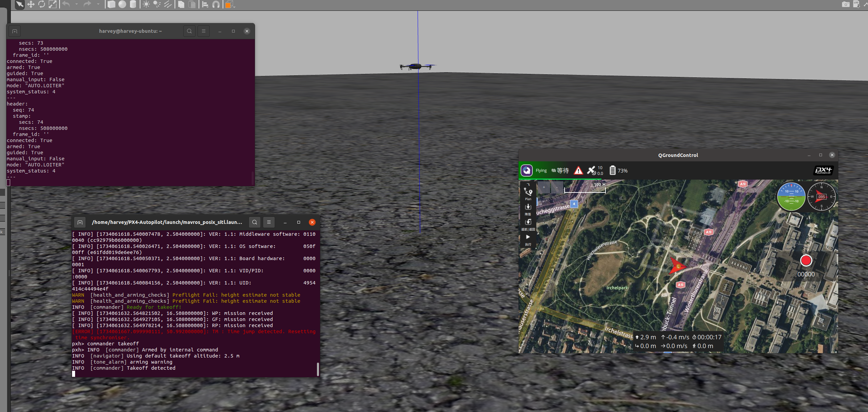Open hamburger menu in harvey-ubuntu terminal
868x412 pixels.
[x=204, y=31]
